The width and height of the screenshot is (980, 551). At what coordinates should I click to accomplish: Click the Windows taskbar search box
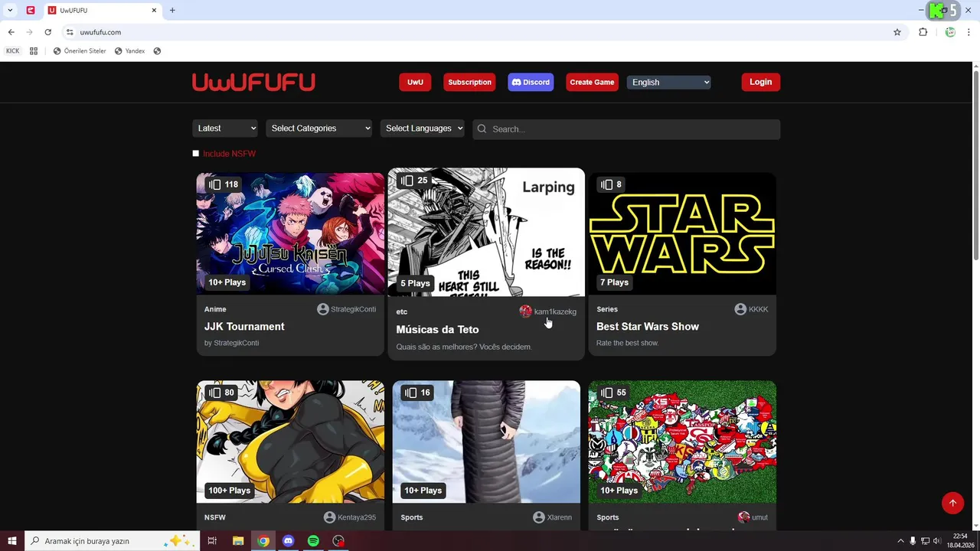pyautogui.click(x=112, y=541)
